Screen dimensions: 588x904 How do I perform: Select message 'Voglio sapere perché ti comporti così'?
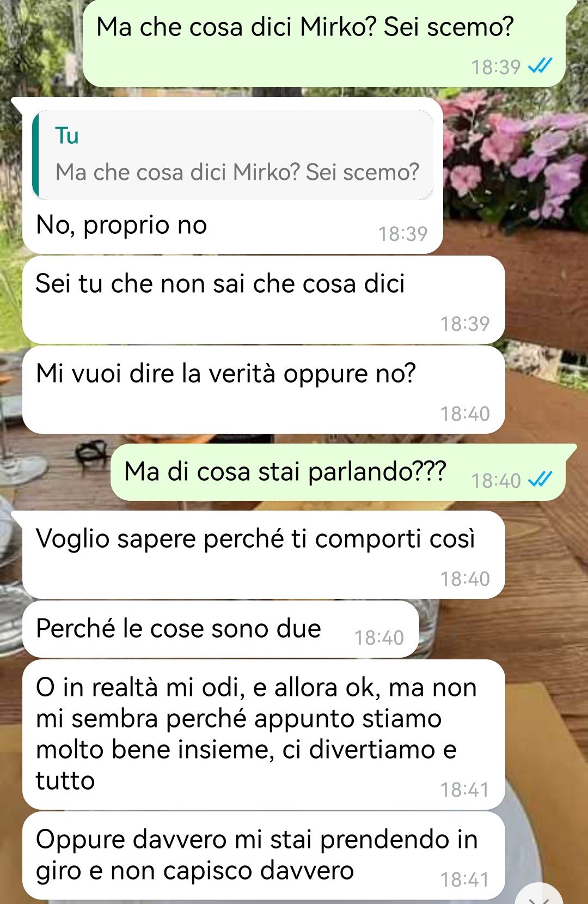click(x=264, y=555)
